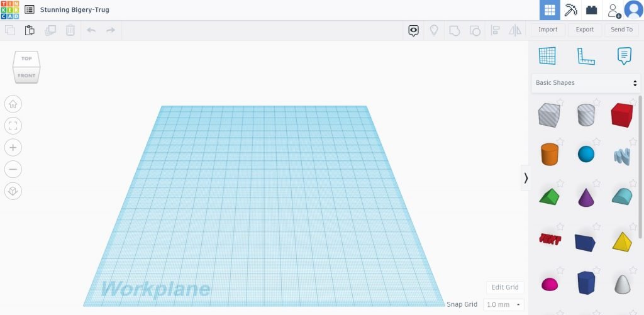Favorite the red Box shape star
Viewport: 644px width, 315px height.
click(x=633, y=102)
